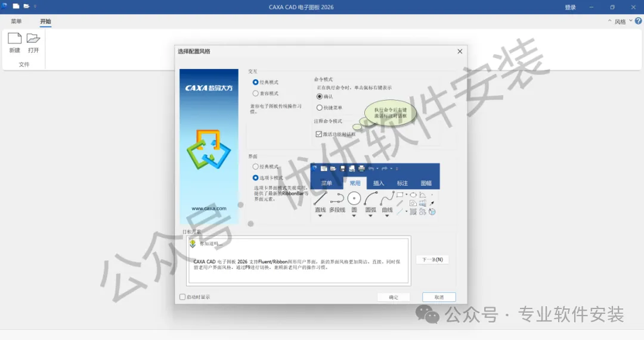Switch to the 开始 ribbon tab

(x=45, y=21)
